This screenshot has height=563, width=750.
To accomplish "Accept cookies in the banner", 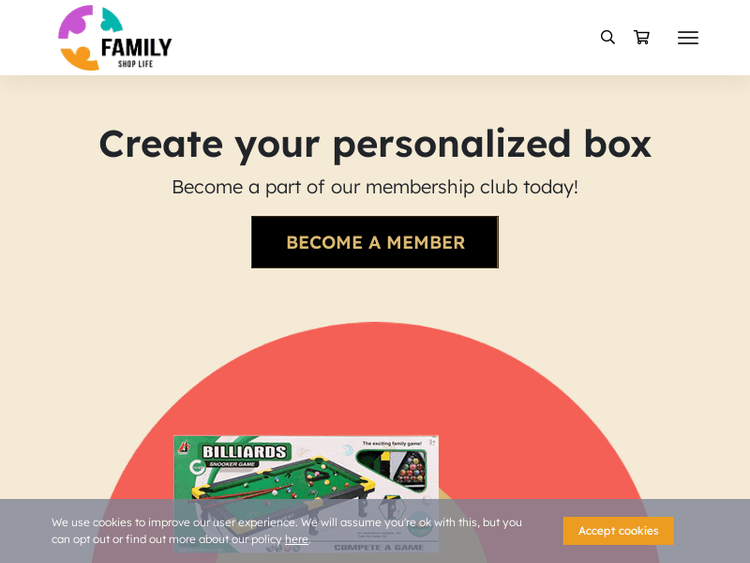I will [618, 530].
